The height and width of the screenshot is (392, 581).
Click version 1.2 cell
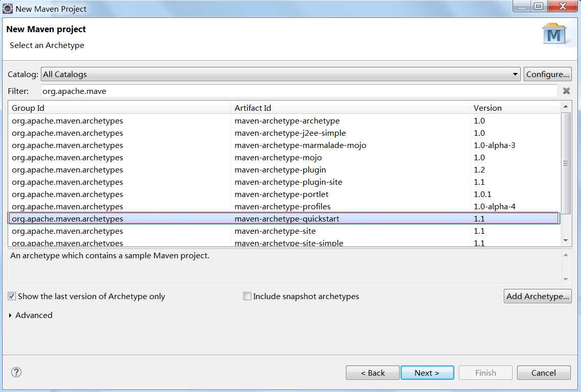click(x=479, y=169)
